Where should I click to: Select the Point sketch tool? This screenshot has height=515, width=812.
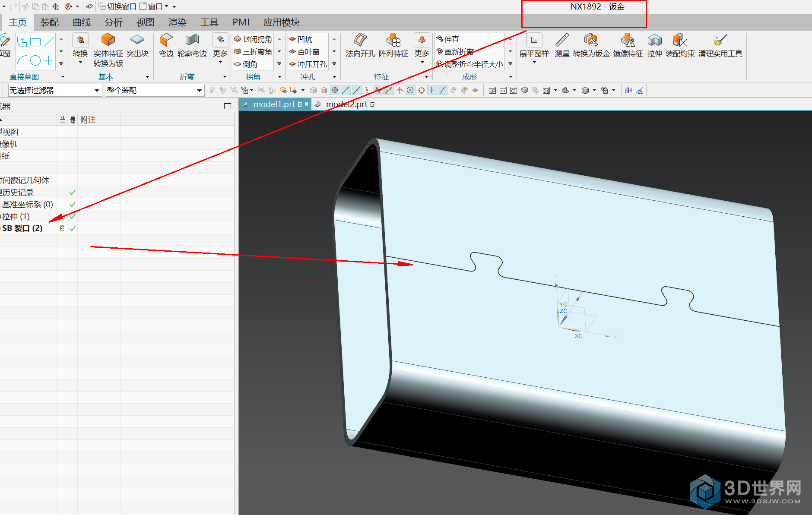pyautogui.click(x=49, y=60)
